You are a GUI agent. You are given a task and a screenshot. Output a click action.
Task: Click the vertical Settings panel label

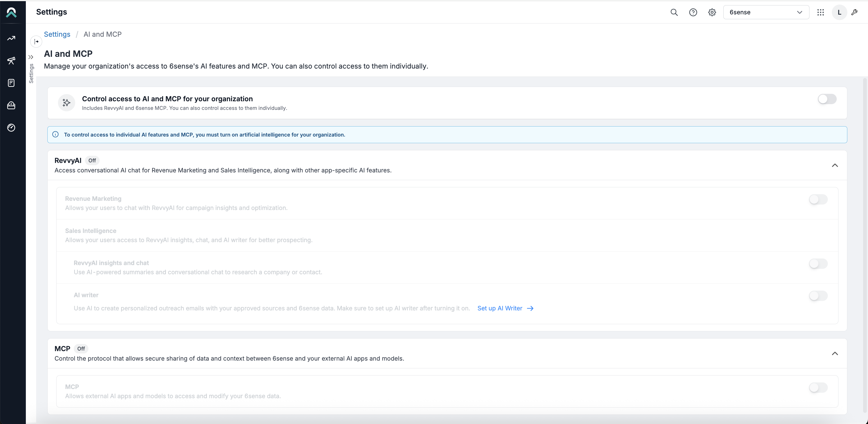[x=31, y=73]
